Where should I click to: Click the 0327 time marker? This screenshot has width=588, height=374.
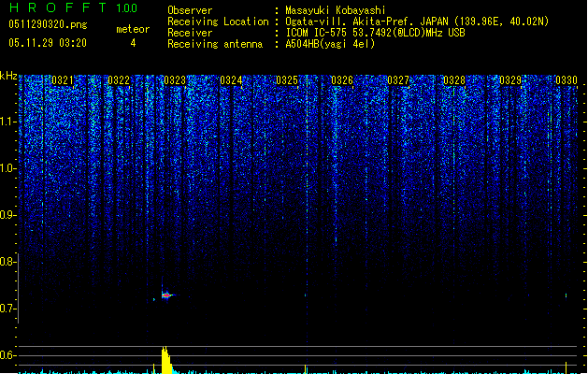398,80
